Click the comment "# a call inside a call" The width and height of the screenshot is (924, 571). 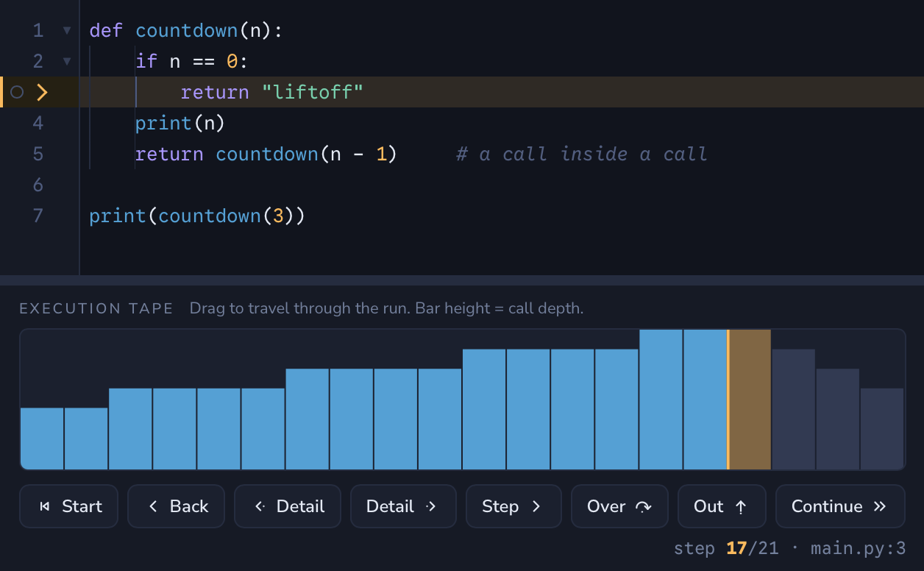[x=582, y=154]
